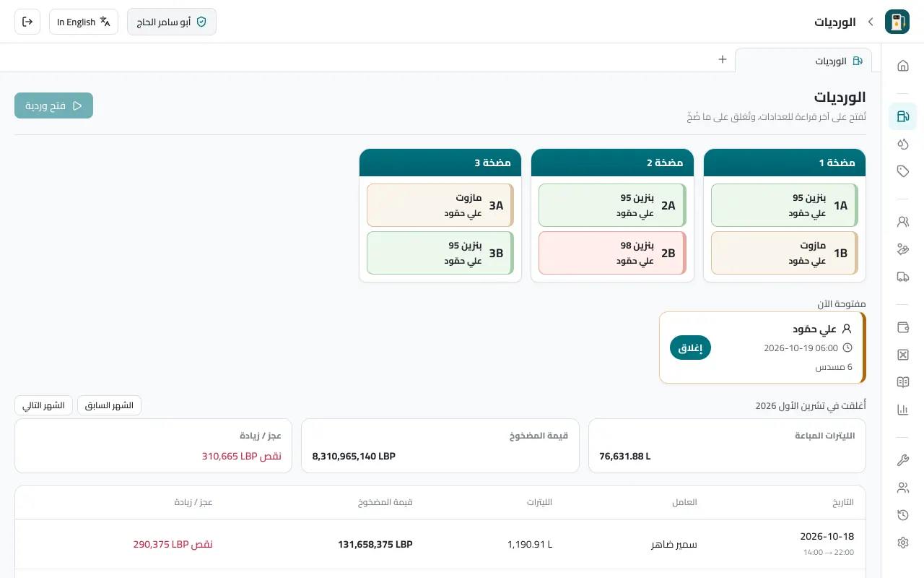Open the history clock sidebar icon
The image size is (924, 578).
coord(902,515)
